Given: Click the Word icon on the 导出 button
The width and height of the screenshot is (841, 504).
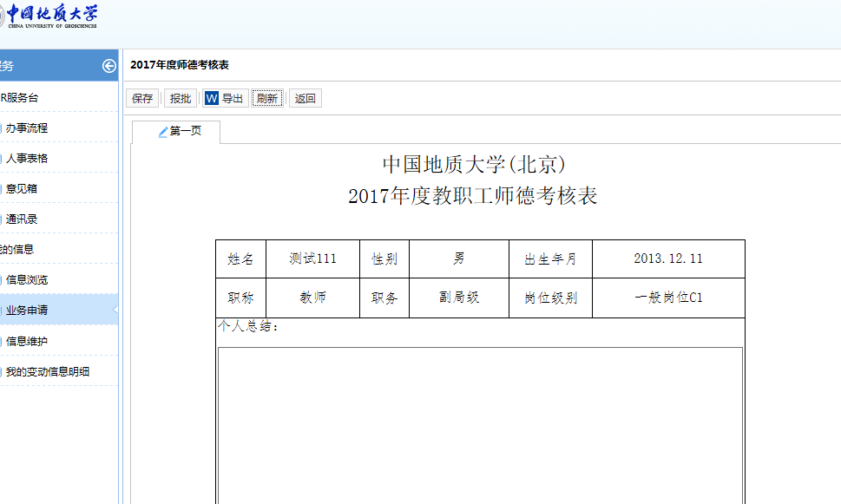Looking at the screenshot, I should click(212, 99).
